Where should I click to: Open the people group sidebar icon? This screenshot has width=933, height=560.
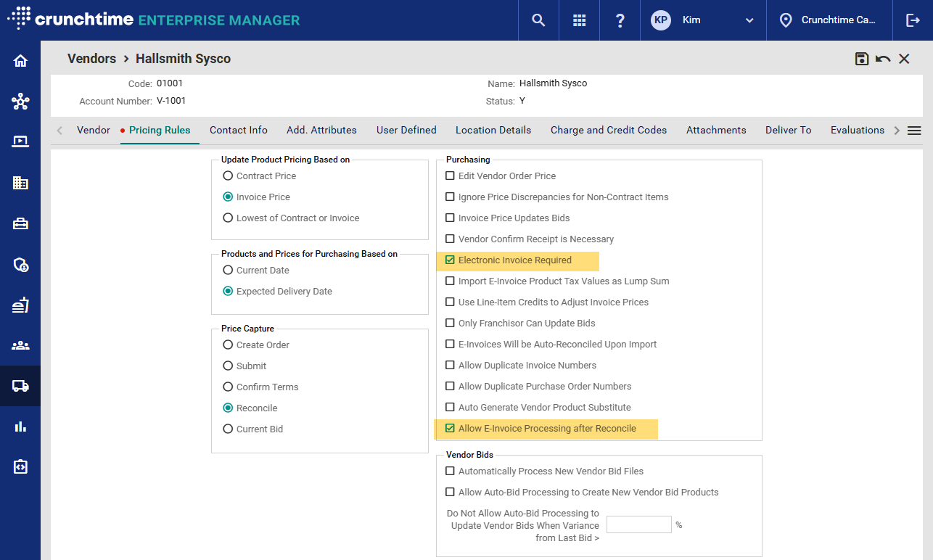point(20,345)
